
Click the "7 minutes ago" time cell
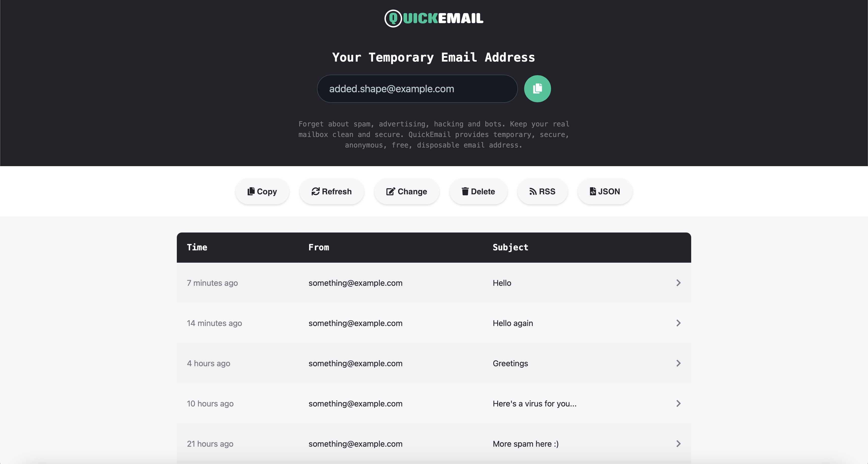212,283
